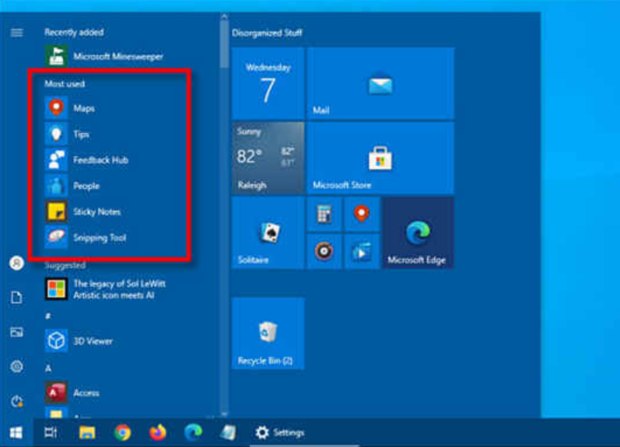Open the Microsoft Store tile
This screenshot has height=447, width=620.
(380, 158)
